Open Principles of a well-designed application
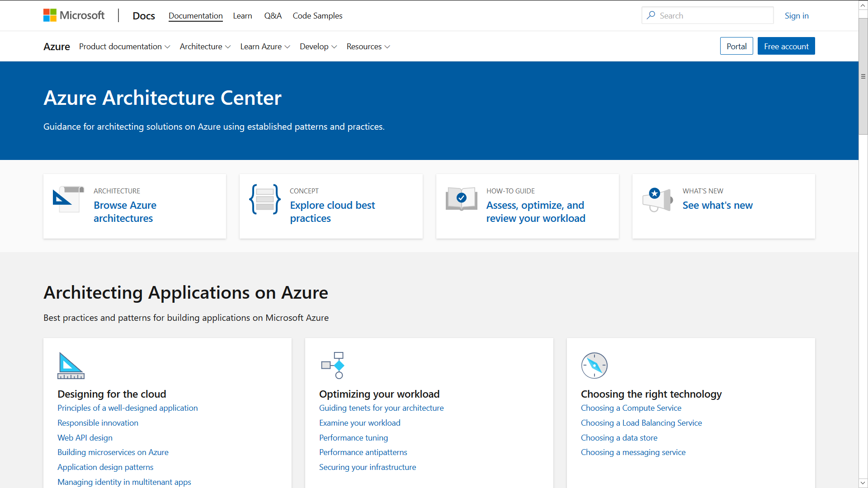868x488 pixels. (x=127, y=408)
